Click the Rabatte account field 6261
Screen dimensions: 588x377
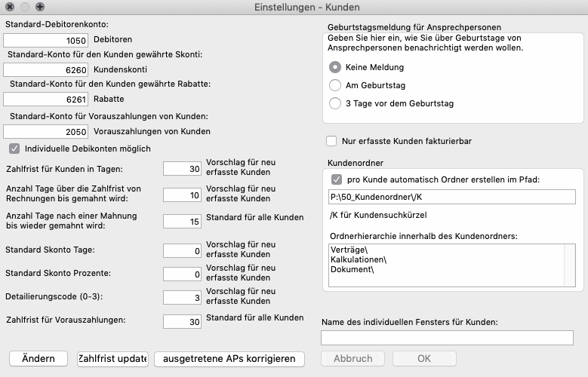46,99
